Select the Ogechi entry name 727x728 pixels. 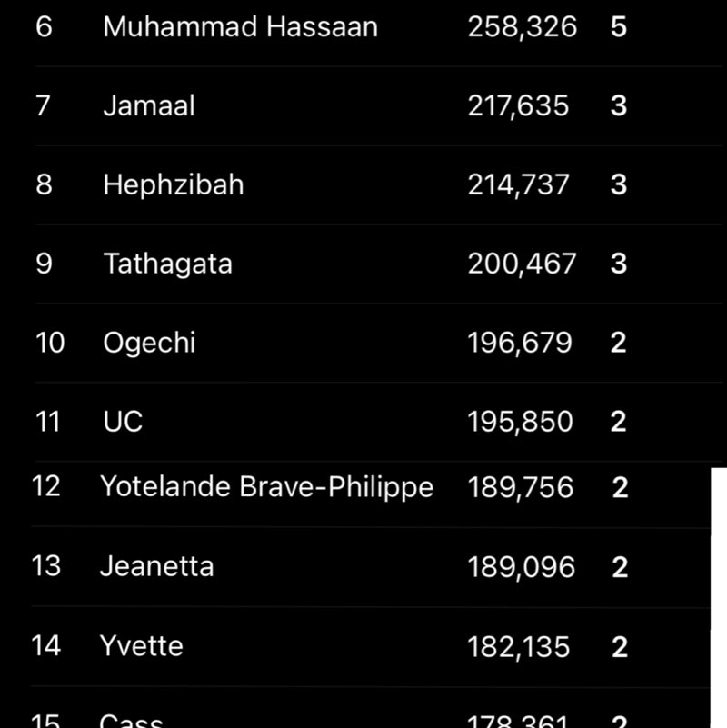(149, 344)
